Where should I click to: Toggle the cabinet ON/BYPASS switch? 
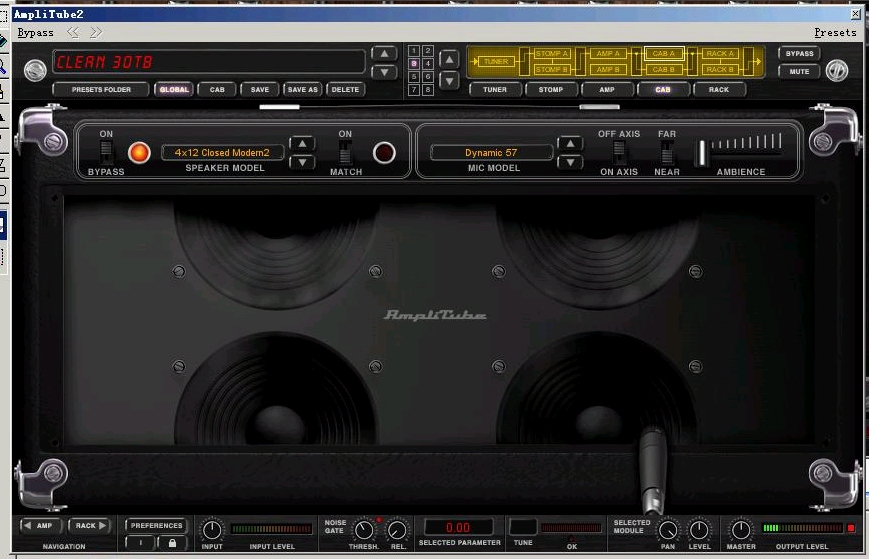click(x=105, y=152)
